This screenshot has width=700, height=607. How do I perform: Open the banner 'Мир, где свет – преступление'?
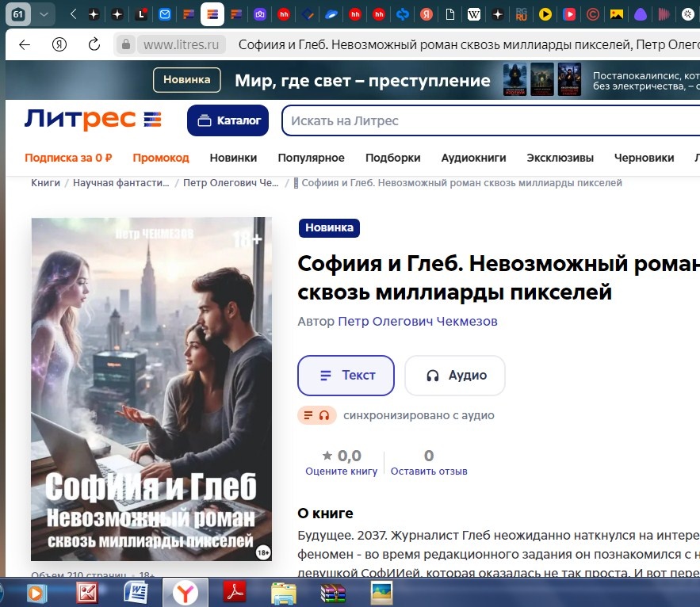[x=362, y=80]
